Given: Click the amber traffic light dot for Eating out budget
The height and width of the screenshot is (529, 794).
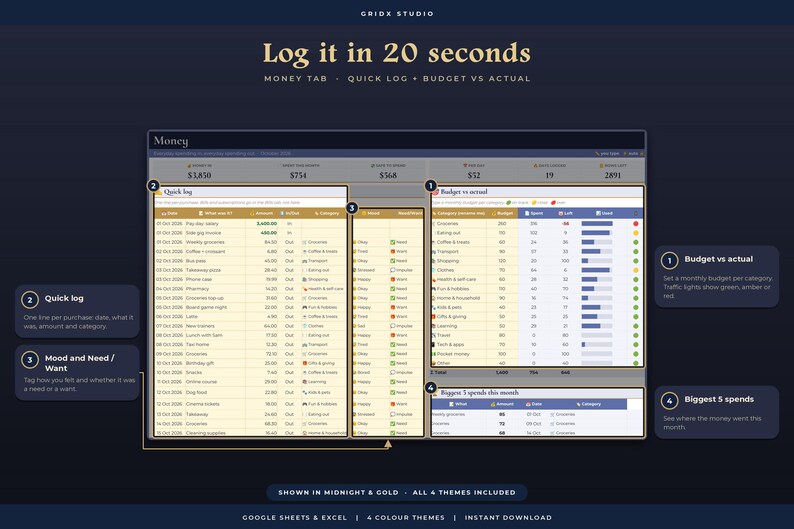Looking at the screenshot, I should pyautogui.click(x=636, y=233).
